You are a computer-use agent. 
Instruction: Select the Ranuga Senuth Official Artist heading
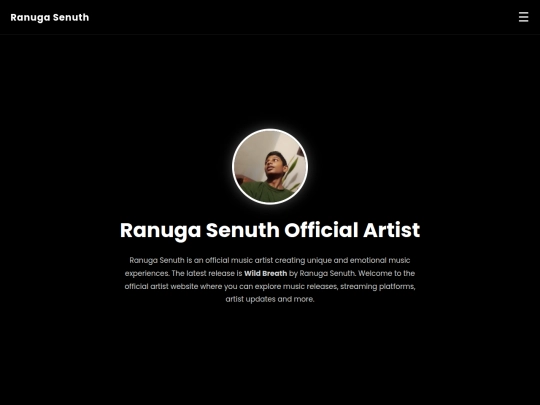pyautogui.click(x=270, y=230)
